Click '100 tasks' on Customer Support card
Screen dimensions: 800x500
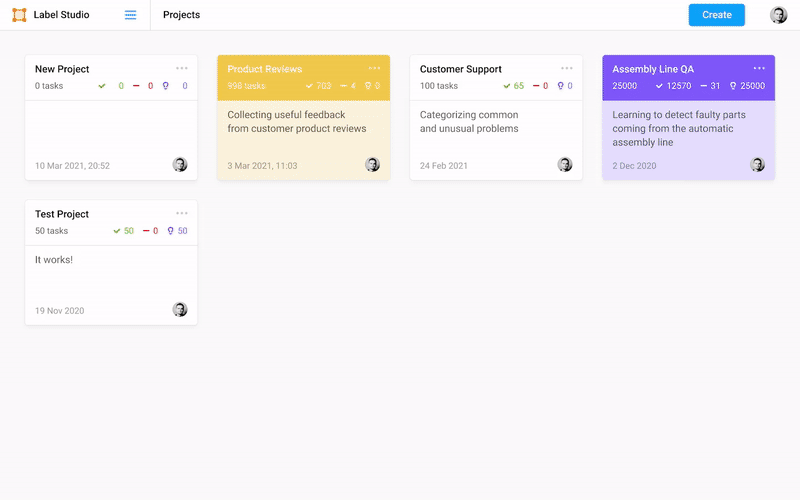point(439,86)
